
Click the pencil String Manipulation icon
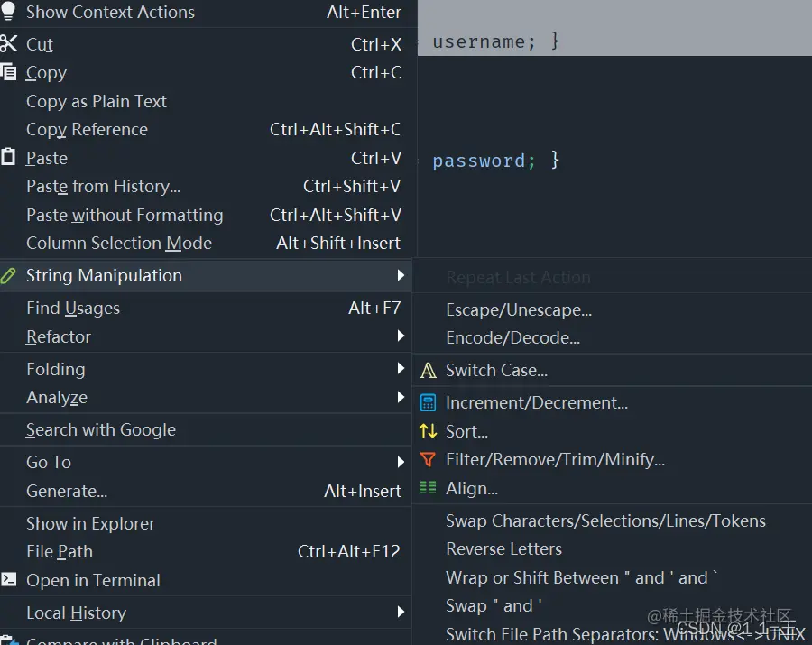(8, 275)
